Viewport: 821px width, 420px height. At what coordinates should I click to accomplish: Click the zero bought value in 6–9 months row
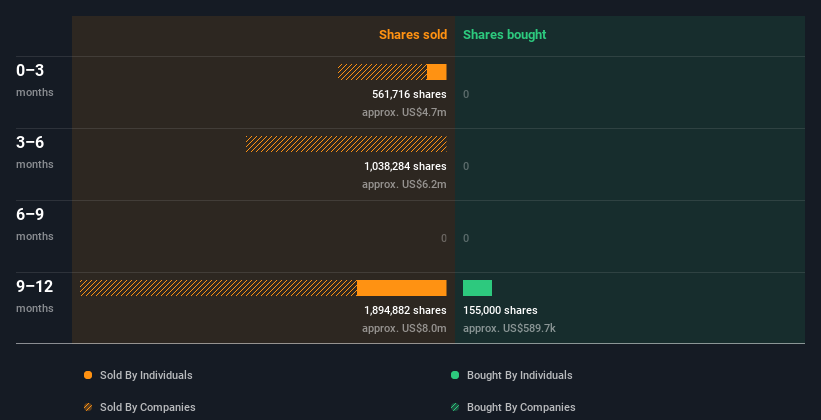466,238
